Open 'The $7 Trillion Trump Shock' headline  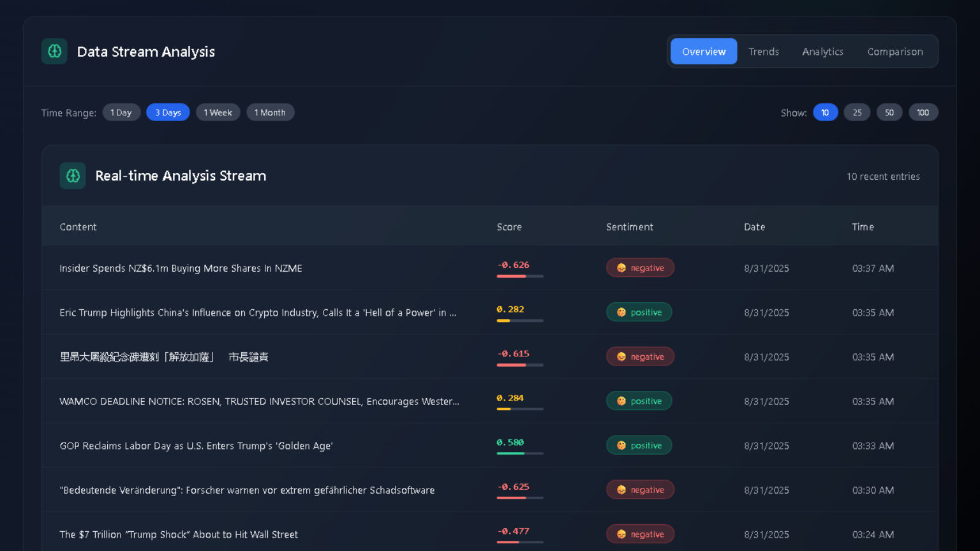[x=179, y=534]
